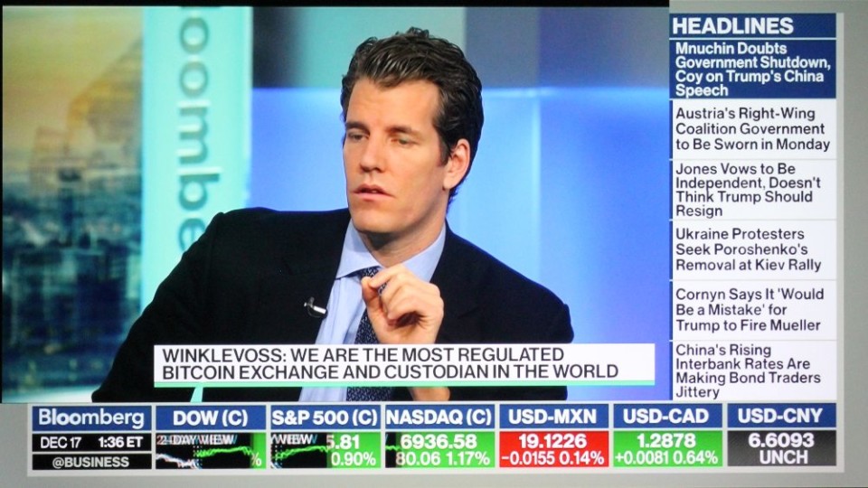This screenshot has height=488, width=868.
Task: Click USD-MXN change -0.0155 0.14%
Action: (552, 459)
